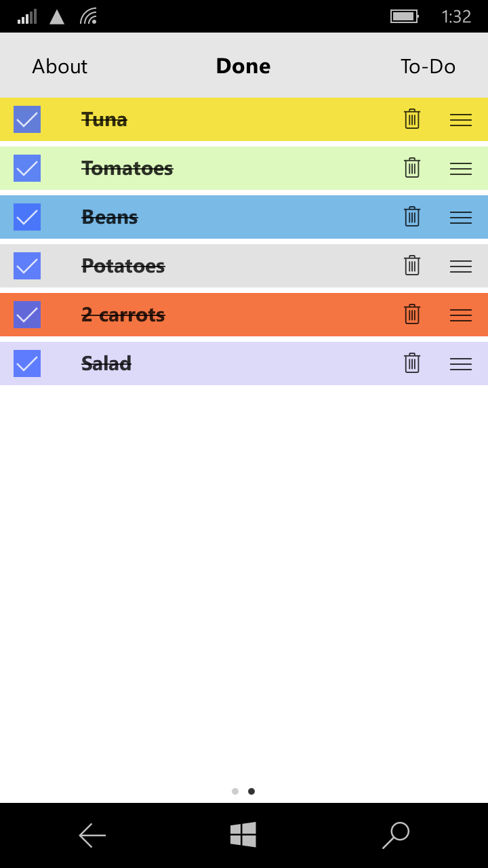This screenshot has width=488, height=868.
Task: Go to first page indicator dot
Action: (235, 791)
